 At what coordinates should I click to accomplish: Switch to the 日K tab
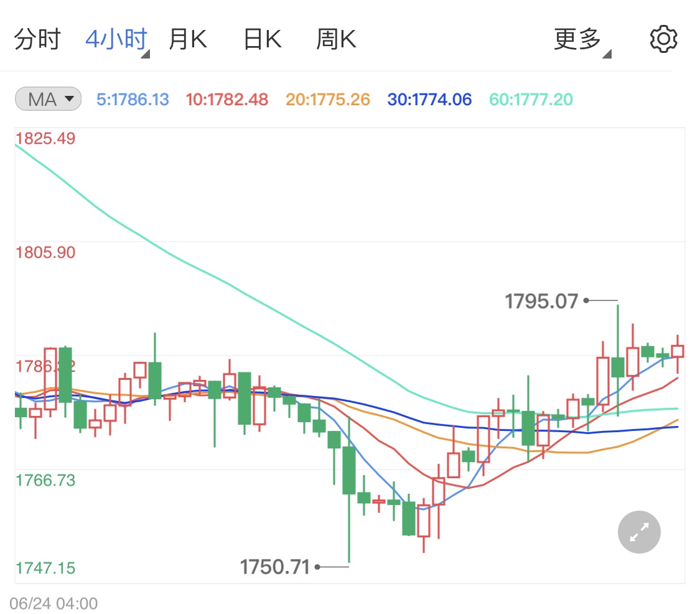[x=263, y=39]
